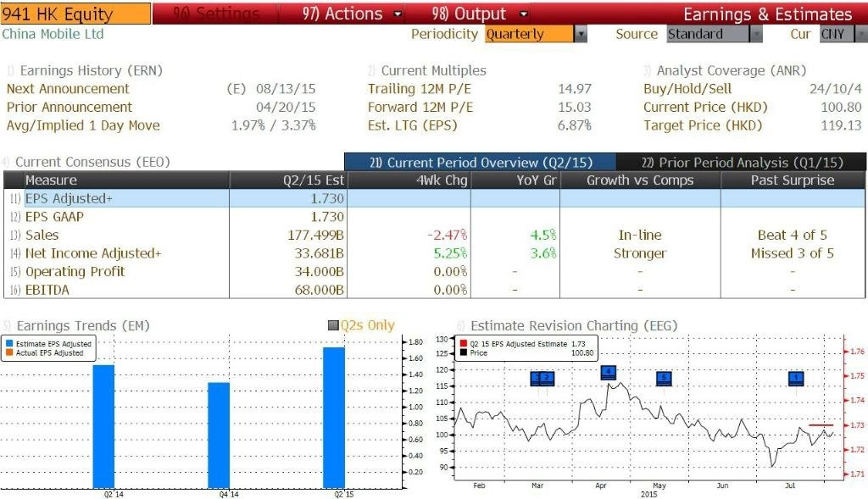Select the Sales measure row
The width and height of the screenshot is (868, 499).
click(x=435, y=236)
